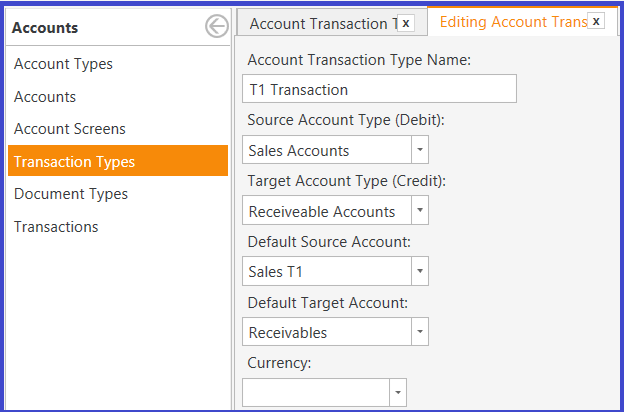
Task: Open the Currency dropdown arrow
Action: [398, 392]
